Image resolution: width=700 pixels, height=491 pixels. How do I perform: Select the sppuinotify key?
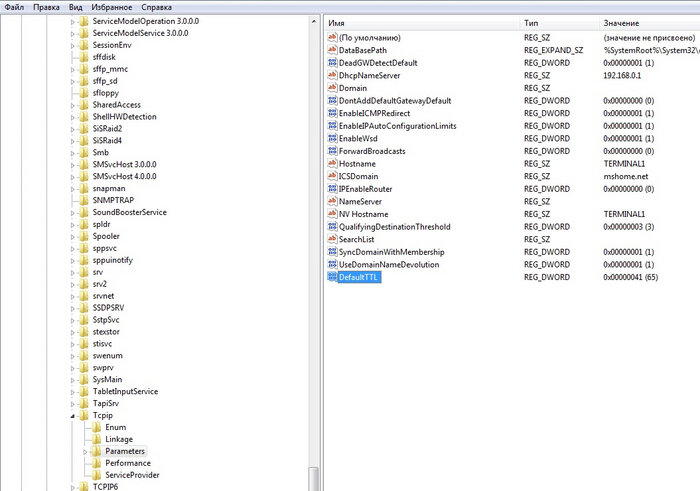(112, 260)
